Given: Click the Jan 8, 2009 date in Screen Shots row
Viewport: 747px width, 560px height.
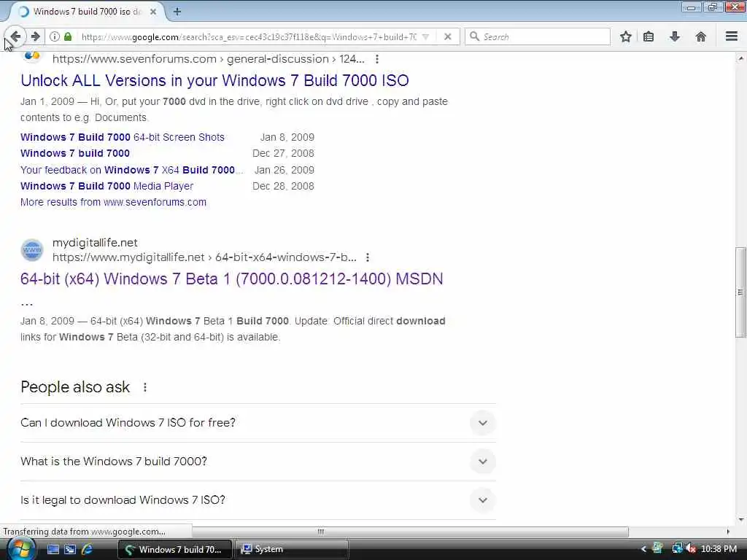Looking at the screenshot, I should pyautogui.click(x=287, y=137).
